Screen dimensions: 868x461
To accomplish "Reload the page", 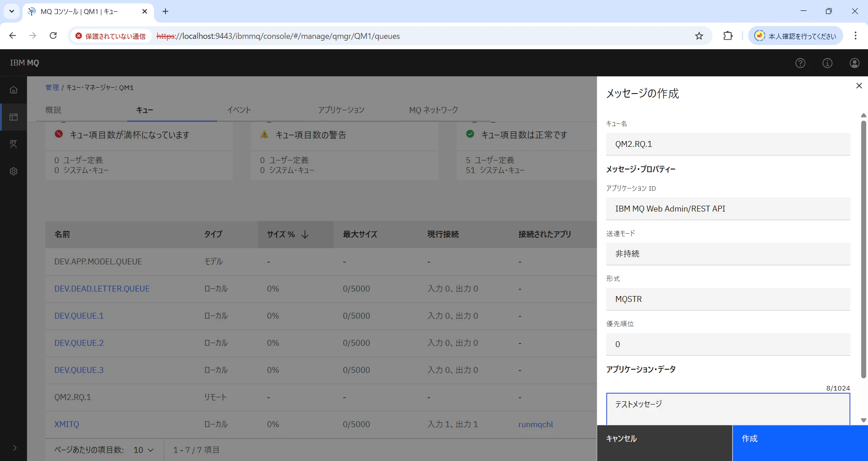I will [x=53, y=36].
